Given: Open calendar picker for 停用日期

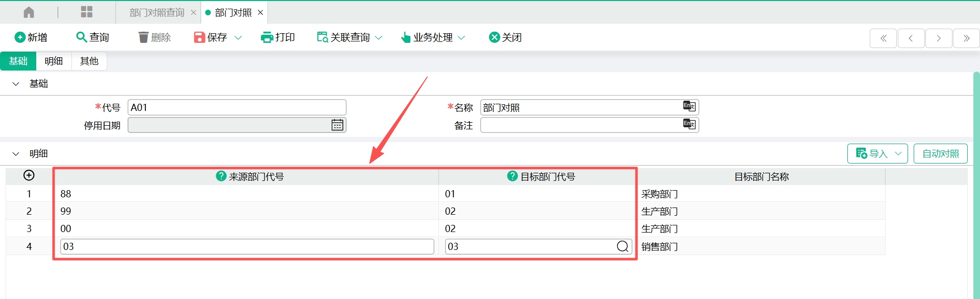Looking at the screenshot, I should [x=337, y=125].
